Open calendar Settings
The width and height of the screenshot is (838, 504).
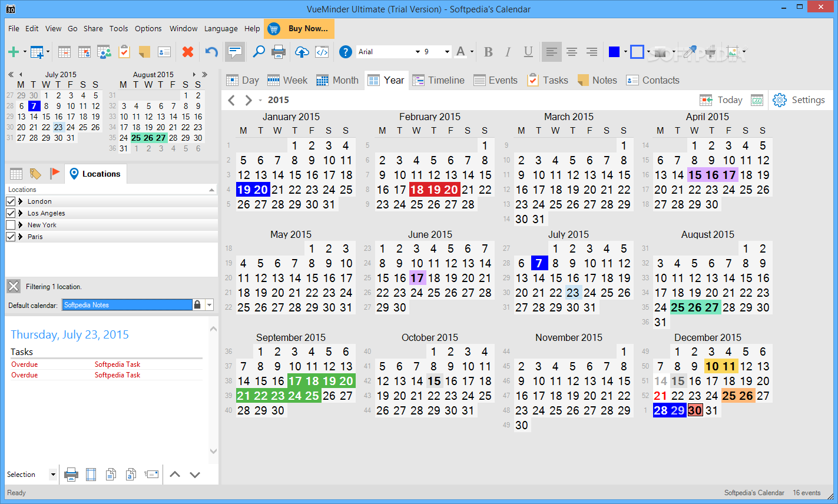[x=799, y=100]
